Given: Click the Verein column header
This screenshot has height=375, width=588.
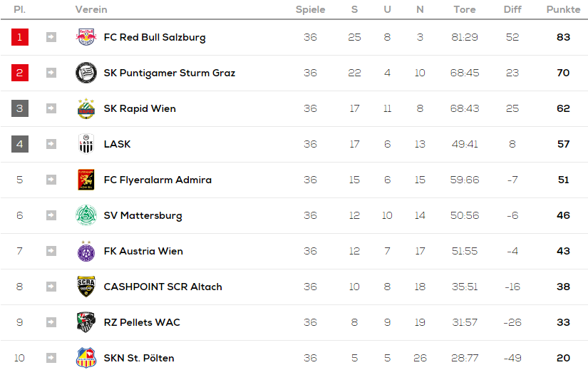Looking at the screenshot, I should click(91, 9).
